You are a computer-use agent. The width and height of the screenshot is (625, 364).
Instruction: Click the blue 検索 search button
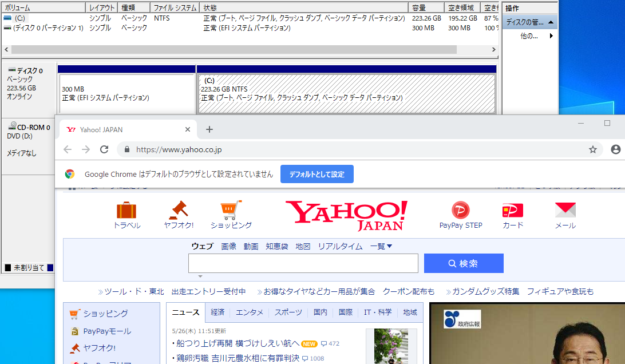[x=464, y=263]
